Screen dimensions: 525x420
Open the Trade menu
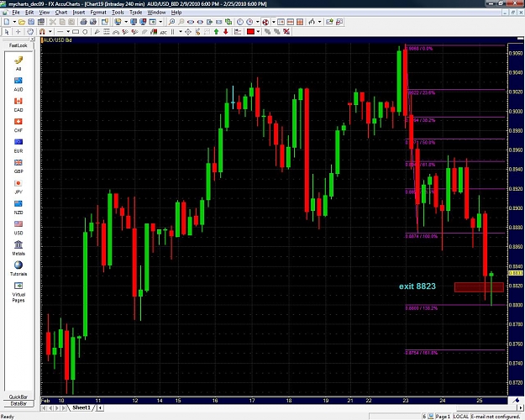click(135, 13)
